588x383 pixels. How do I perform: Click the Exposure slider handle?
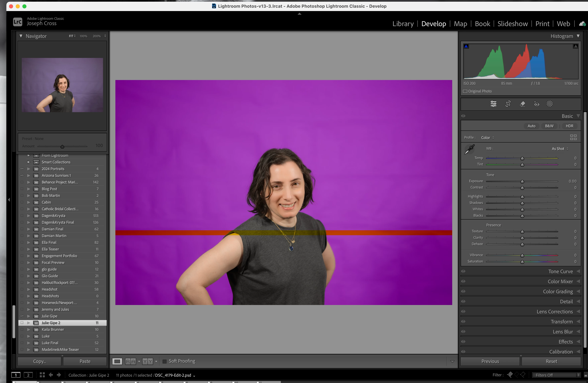click(522, 181)
